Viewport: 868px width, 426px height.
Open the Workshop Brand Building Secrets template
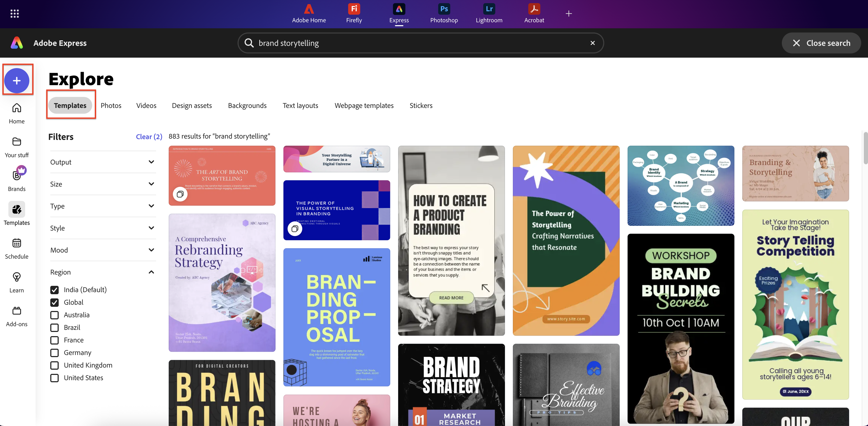pyautogui.click(x=681, y=328)
